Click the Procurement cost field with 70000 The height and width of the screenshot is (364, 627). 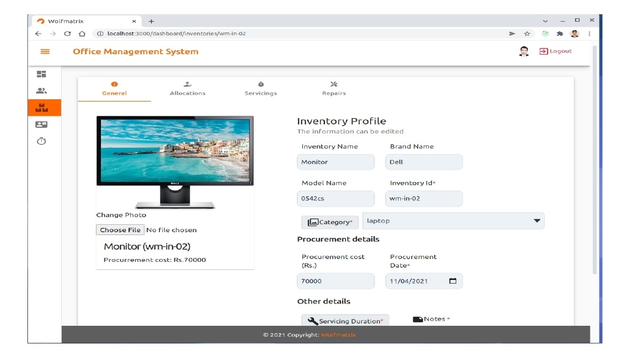[x=336, y=281]
